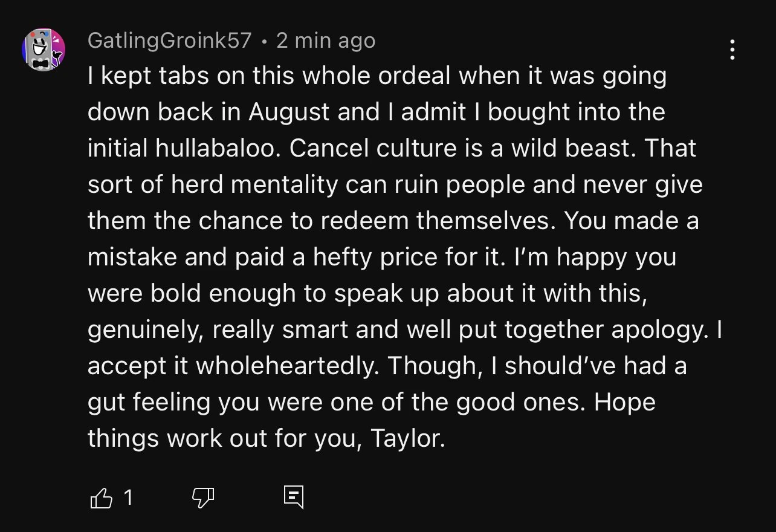This screenshot has height=532, width=776.
Task: Click the "2 min ago" timestamp
Action: pyautogui.click(x=326, y=41)
